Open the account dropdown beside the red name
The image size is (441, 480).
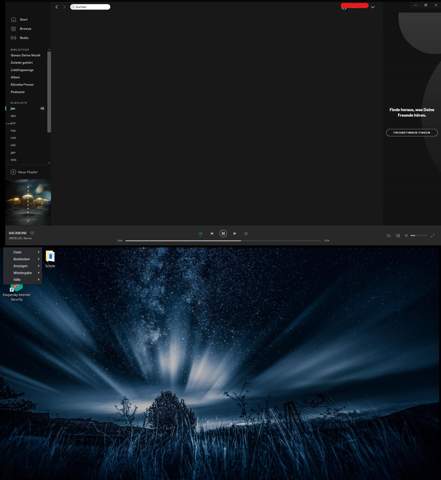click(x=373, y=6)
